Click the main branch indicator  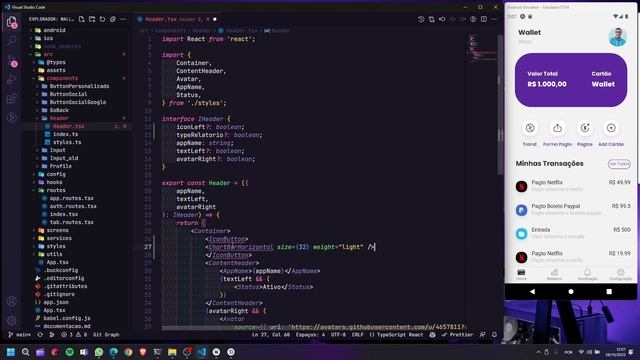tap(20, 335)
